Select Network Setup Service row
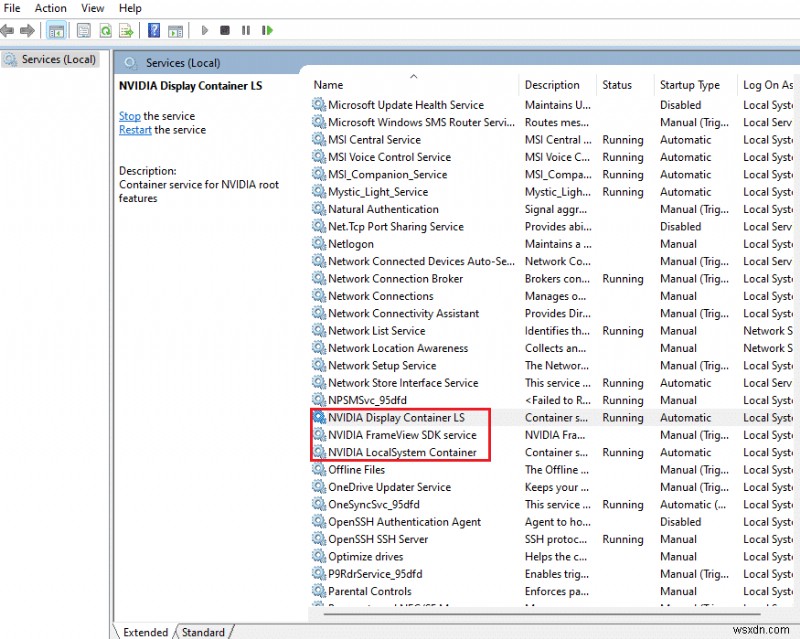Image resolution: width=800 pixels, height=639 pixels. point(554,365)
